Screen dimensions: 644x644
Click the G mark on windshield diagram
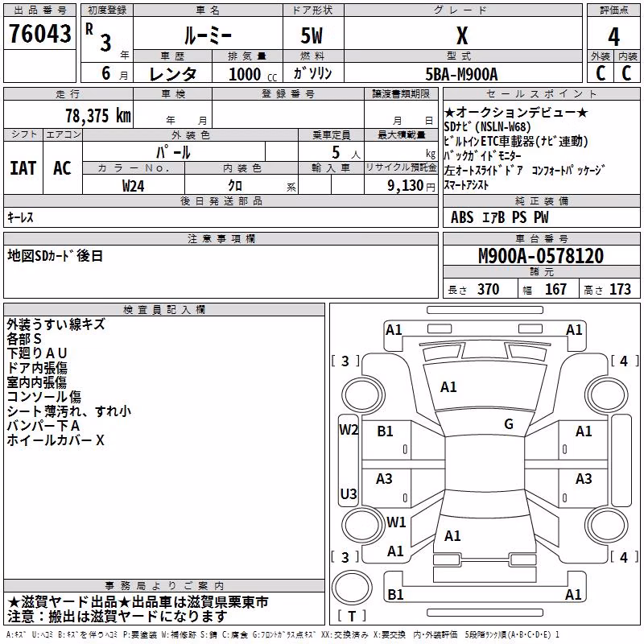[509, 424]
